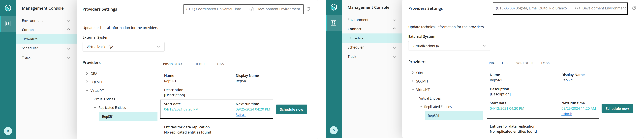The height and width of the screenshot is (139, 644).
Task: Switch to PROPERTIES tab in left console
Action: point(173,64)
